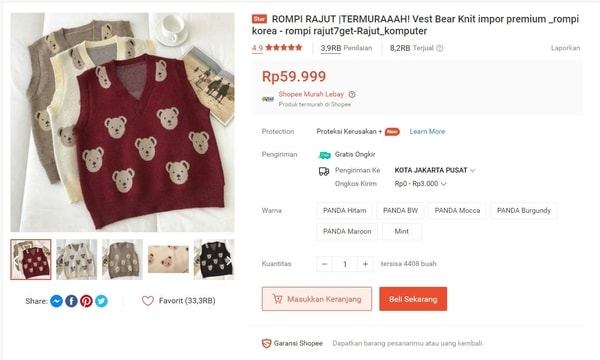The image size is (600, 360).
Task: Share on Facebook icon
Action: coord(71,301)
